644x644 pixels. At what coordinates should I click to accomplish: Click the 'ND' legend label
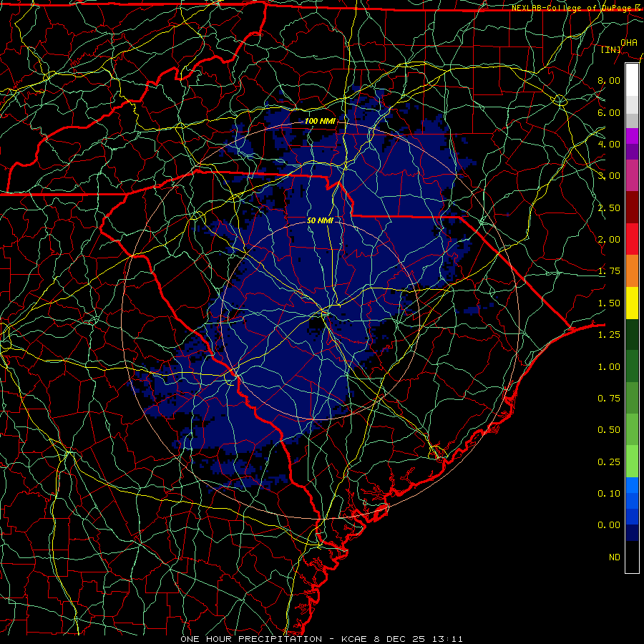point(615,557)
